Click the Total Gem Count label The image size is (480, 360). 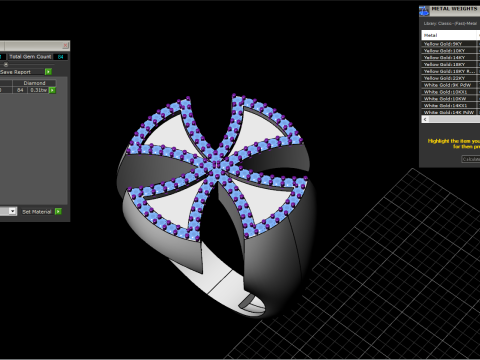pyautogui.click(x=30, y=57)
